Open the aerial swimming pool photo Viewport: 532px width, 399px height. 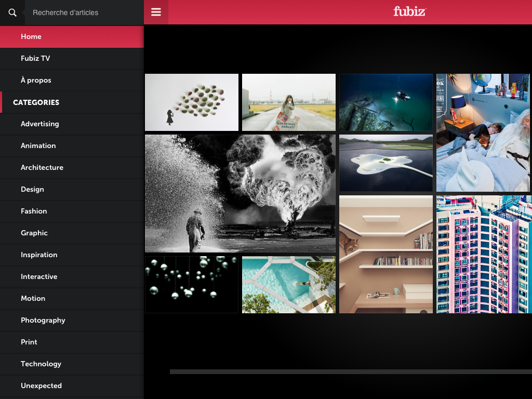point(288,284)
